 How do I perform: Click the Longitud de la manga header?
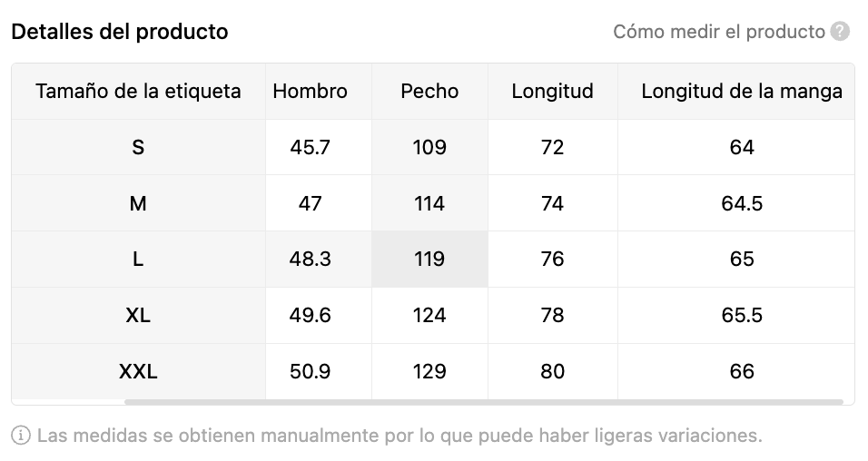[x=741, y=92]
